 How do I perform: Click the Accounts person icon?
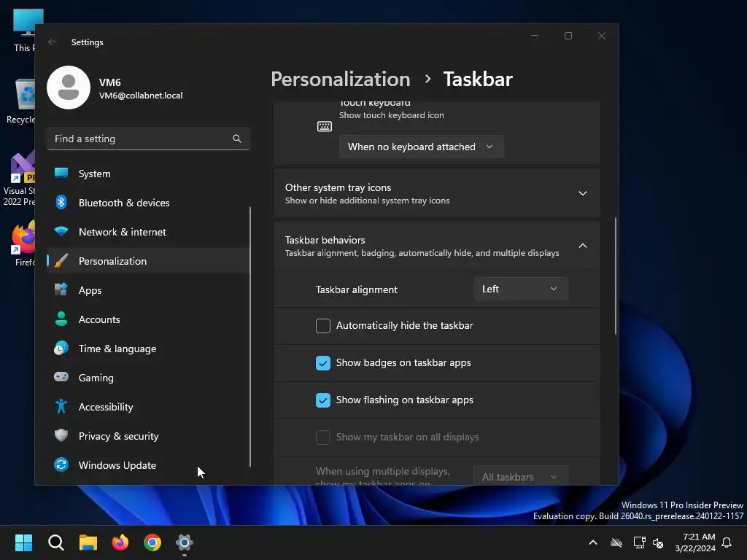61,319
